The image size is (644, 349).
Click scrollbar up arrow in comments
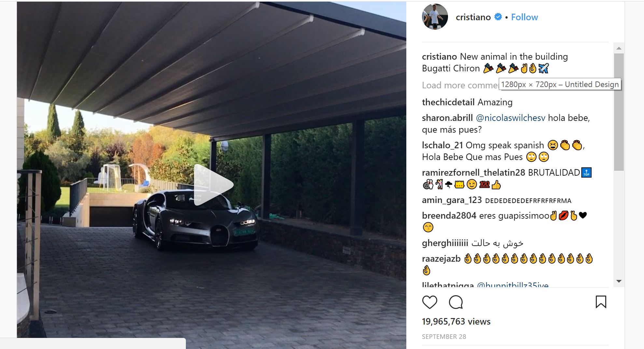619,48
